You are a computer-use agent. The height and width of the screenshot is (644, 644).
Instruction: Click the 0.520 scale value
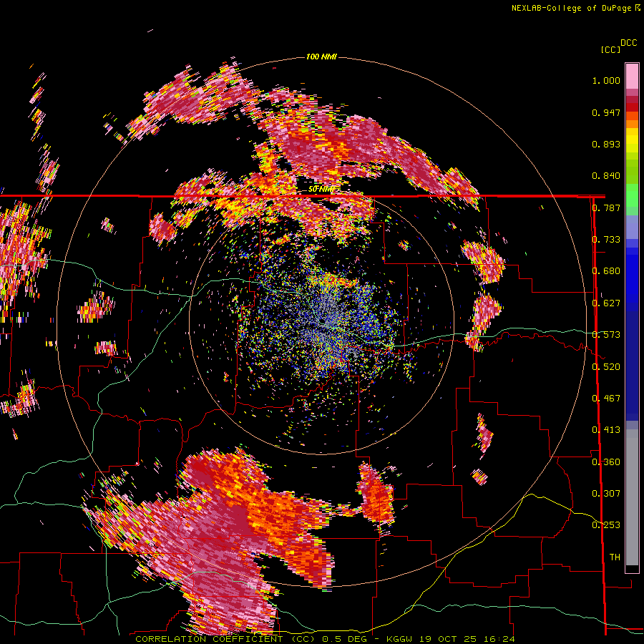click(x=606, y=367)
